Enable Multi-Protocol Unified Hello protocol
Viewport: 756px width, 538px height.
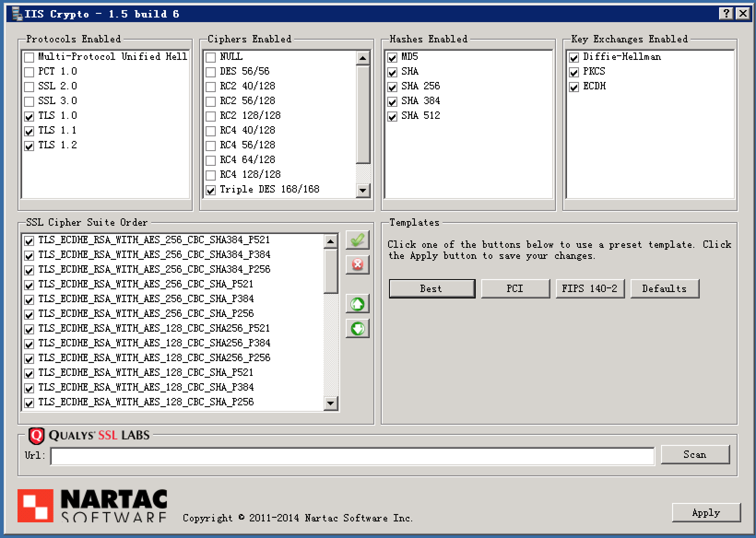tap(29, 58)
